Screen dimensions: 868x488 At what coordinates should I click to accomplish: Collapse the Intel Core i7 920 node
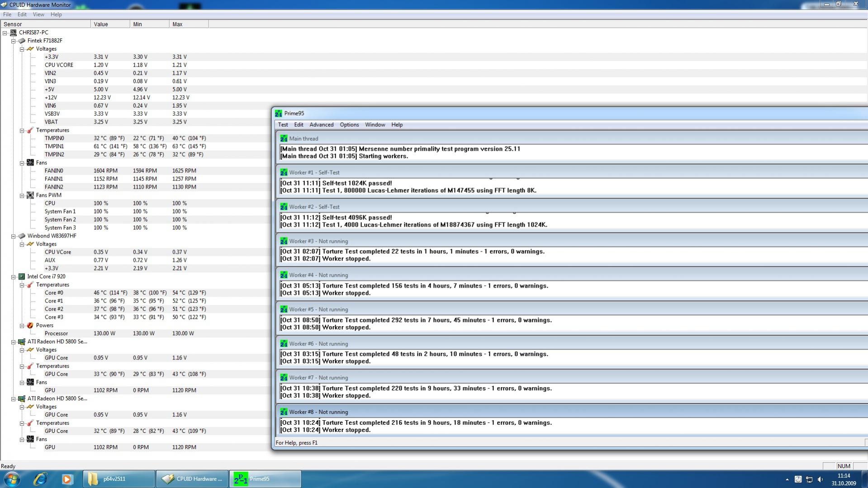coord(14,277)
